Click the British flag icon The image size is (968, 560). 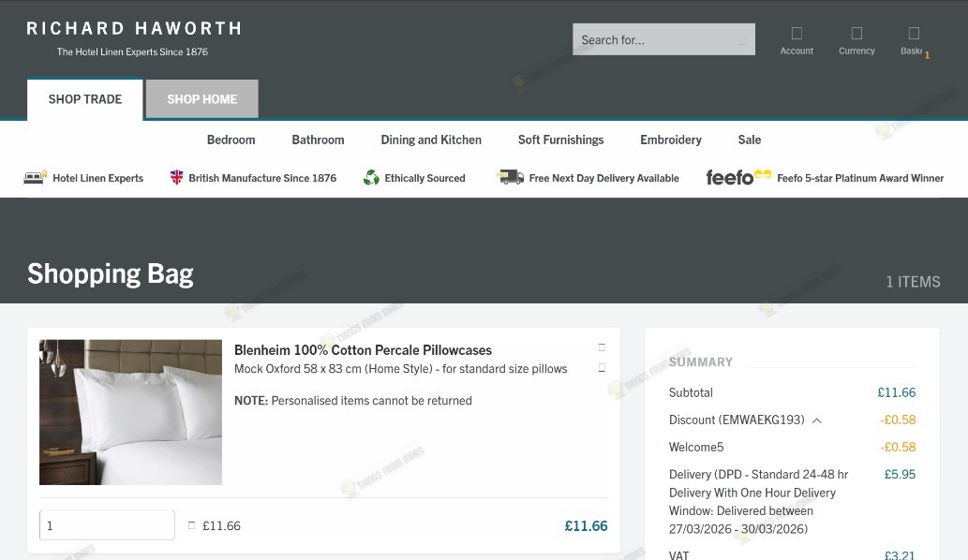click(x=176, y=178)
